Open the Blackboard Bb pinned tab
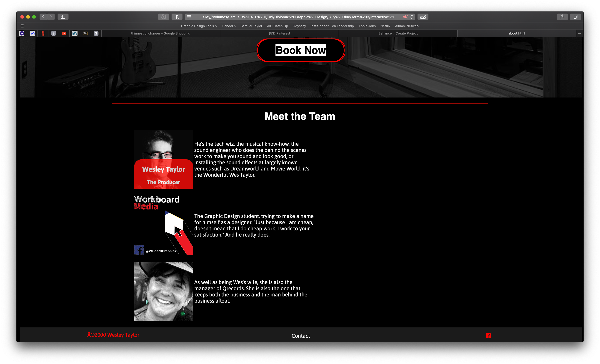 pos(85,33)
